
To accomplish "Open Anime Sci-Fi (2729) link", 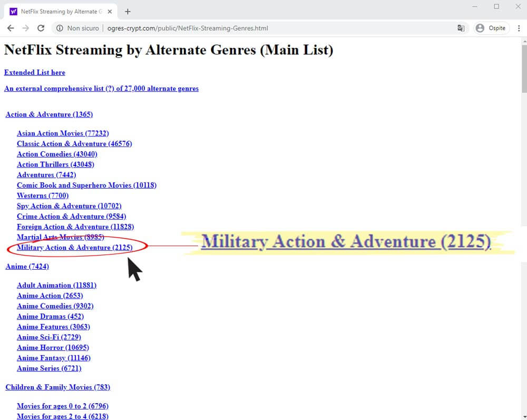I will click(x=48, y=338).
